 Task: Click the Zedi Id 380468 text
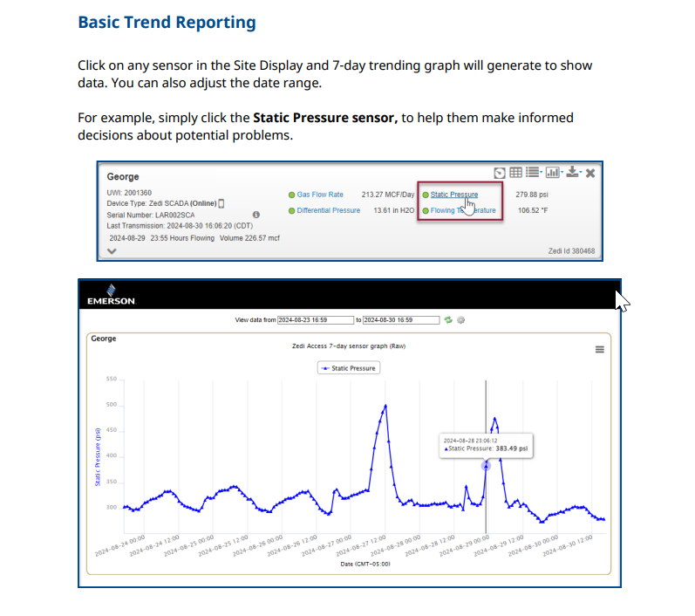[571, 251]
